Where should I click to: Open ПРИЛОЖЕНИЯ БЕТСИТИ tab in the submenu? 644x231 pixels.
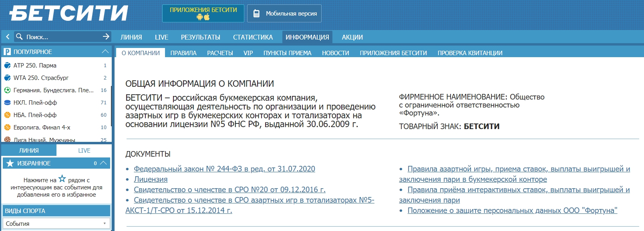[393, 53]
